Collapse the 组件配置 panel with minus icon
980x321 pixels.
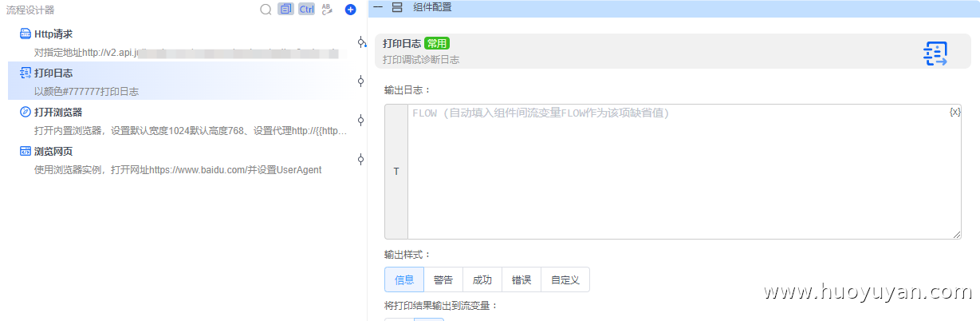coord(378,7)
